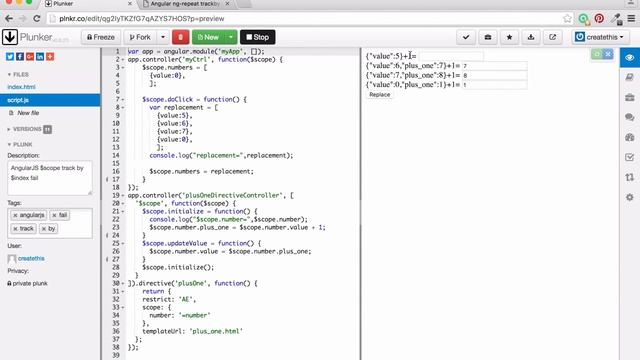Open the arrows compare icon in sidebar
The width and height of the screenshot is (640, 360).
(x=629, y=178)
